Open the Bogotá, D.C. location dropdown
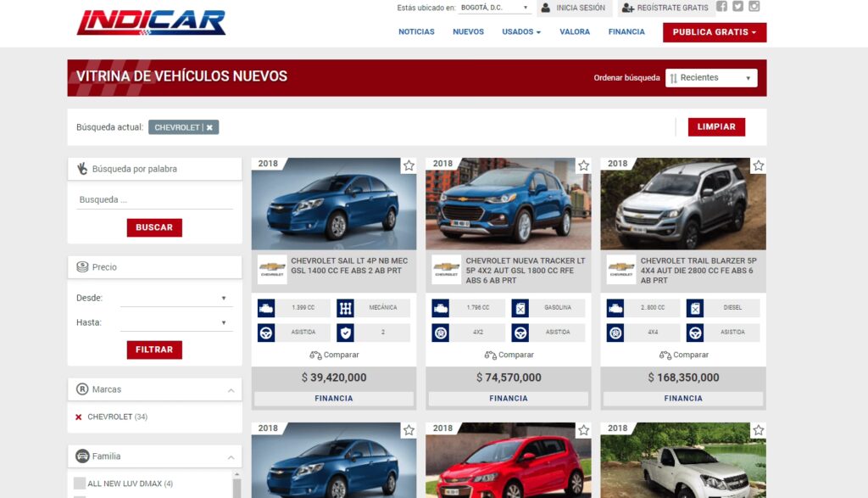The image size is (868, 498). tap(495, 8)
